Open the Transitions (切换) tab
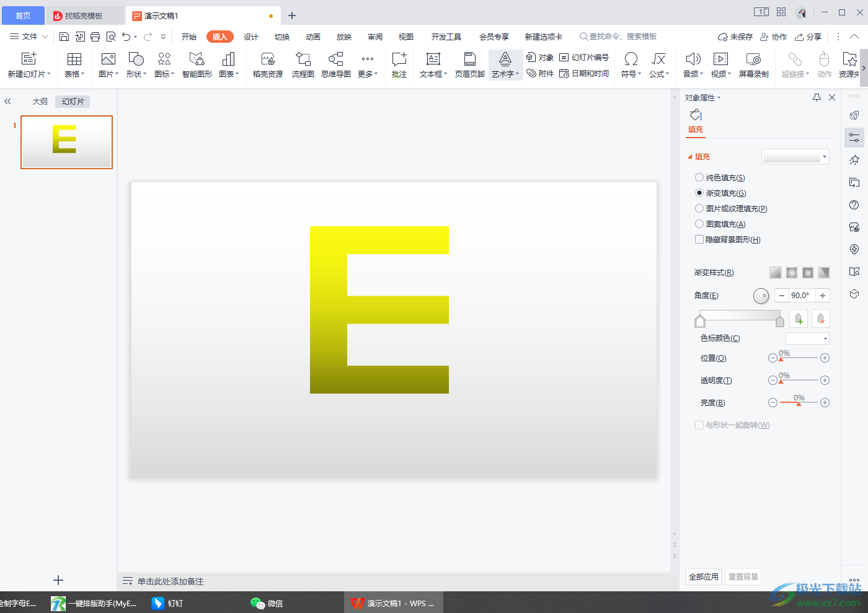The width and height of the screenshot is (868, 613). coord(282,37)
